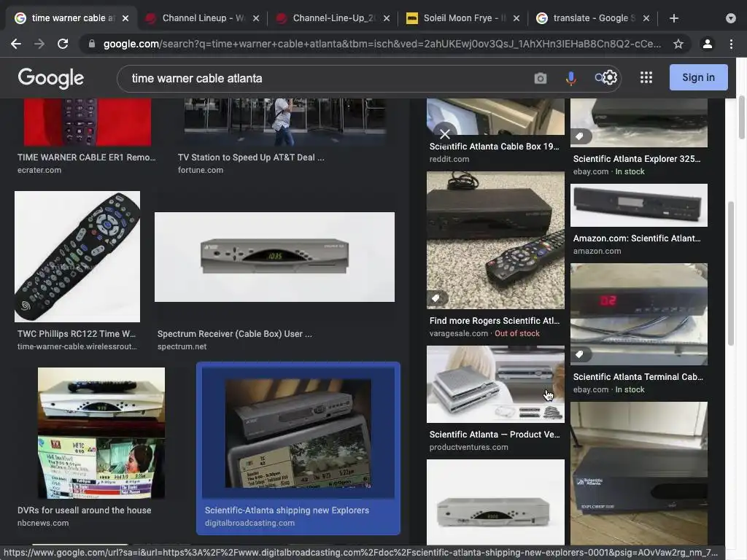This screenshot has height=560, width=747.
Task: Open Scientific-Atlanta shipping new Explorers image
Action: coord(298,433)
